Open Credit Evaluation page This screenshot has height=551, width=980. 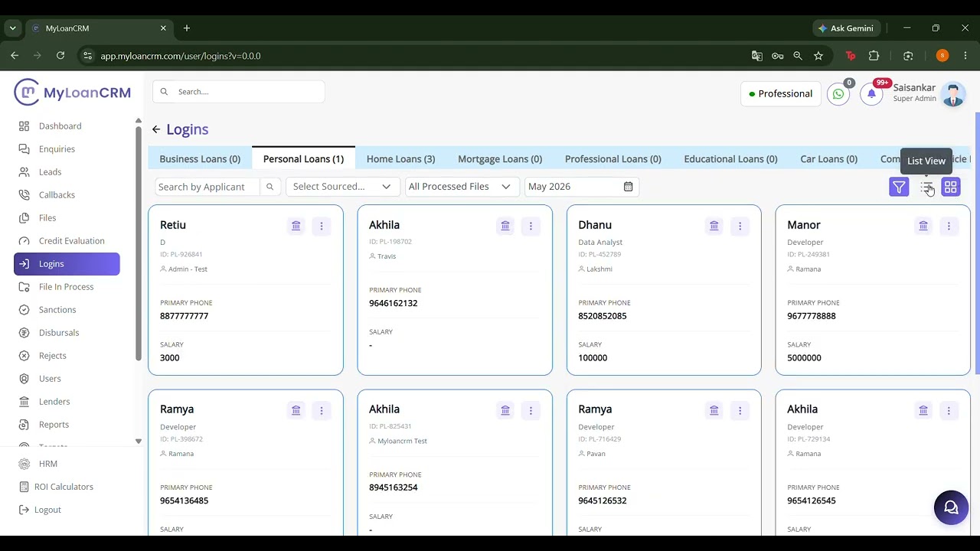click(71, 241)
